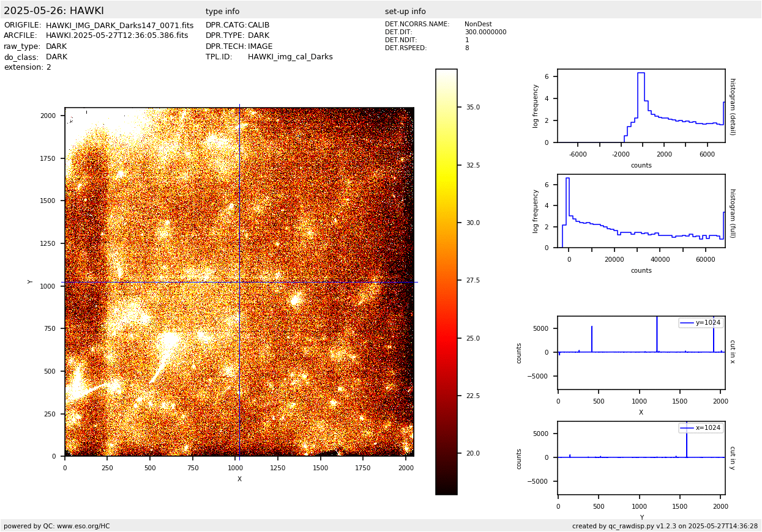This screenshot has width=762, height=532.
Task: Click the 'set-up info' section header
Action: point(405,12)
